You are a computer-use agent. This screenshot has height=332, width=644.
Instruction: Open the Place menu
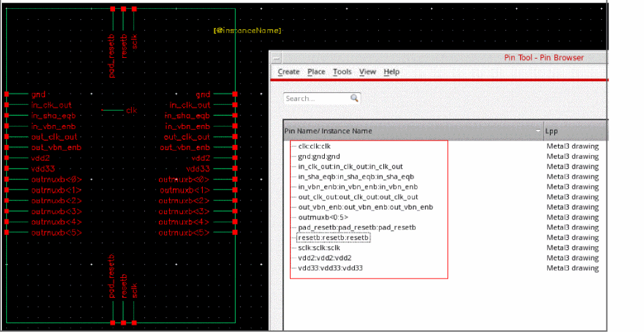316,72
